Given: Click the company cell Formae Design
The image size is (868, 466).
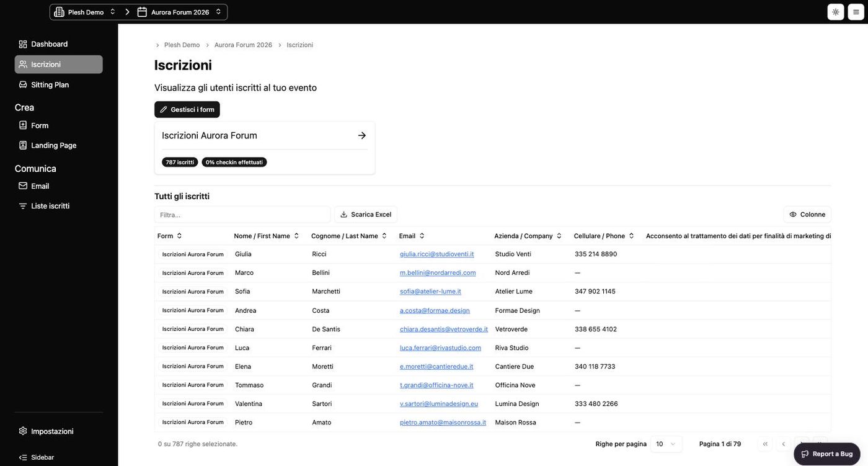Looking at the screenshot, I should (x=518, y=310).
